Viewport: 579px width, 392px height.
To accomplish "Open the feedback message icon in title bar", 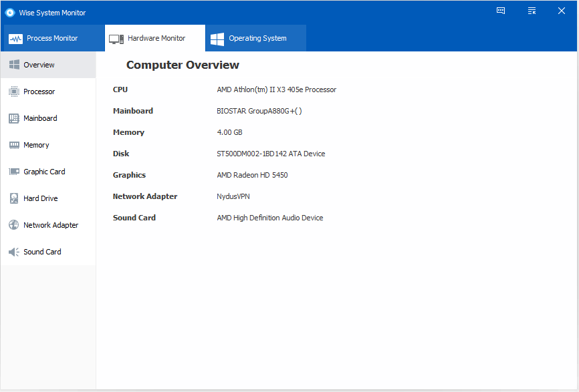I will (x=501, y=11).
